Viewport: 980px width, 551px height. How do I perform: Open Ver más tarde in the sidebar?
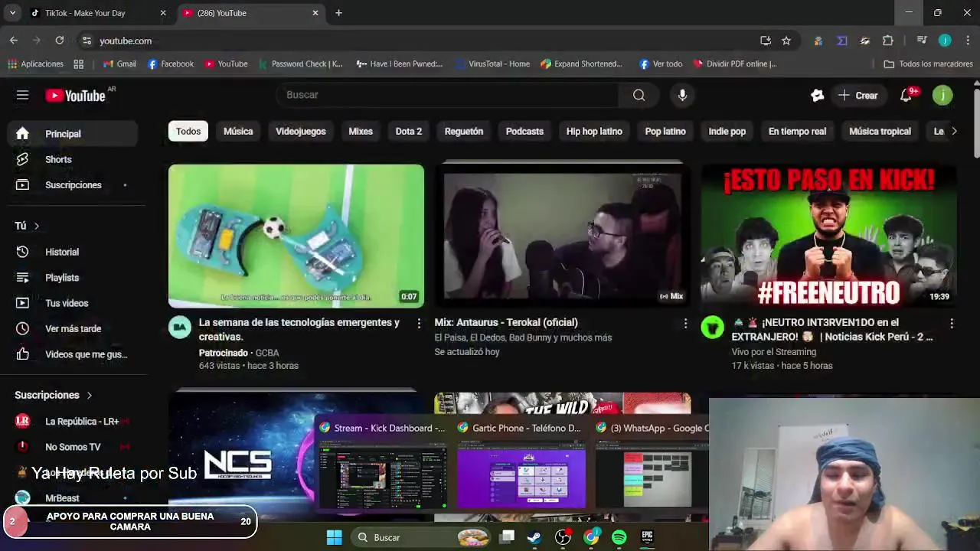click(x=73, y=328)
